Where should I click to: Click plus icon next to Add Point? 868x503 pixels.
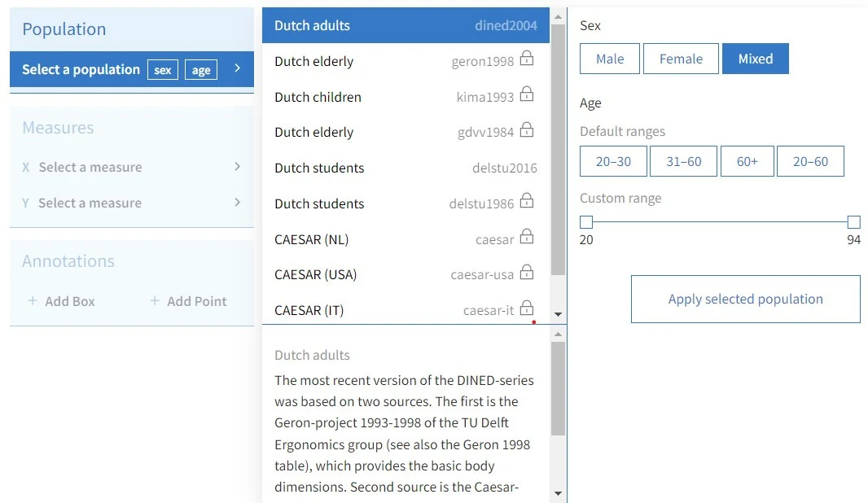click(155, 300)
